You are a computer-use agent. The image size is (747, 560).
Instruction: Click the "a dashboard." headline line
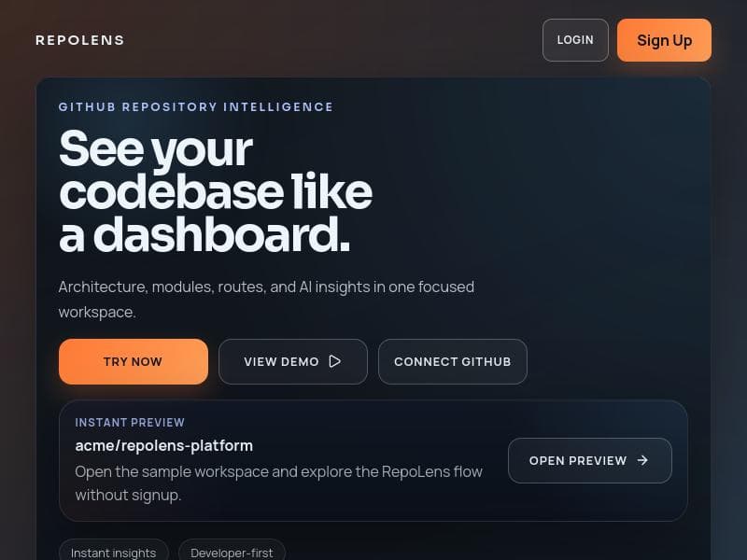tap(204, 235)
